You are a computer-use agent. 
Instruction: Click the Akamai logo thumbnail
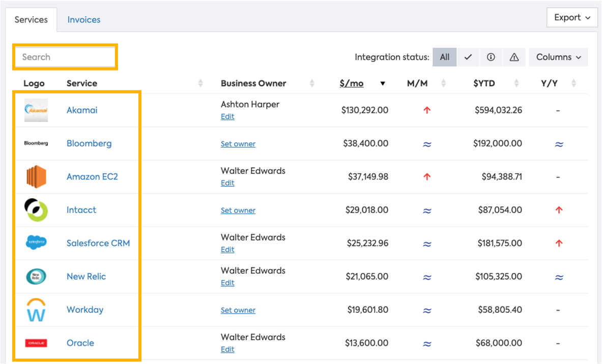(x=36, y=110)
